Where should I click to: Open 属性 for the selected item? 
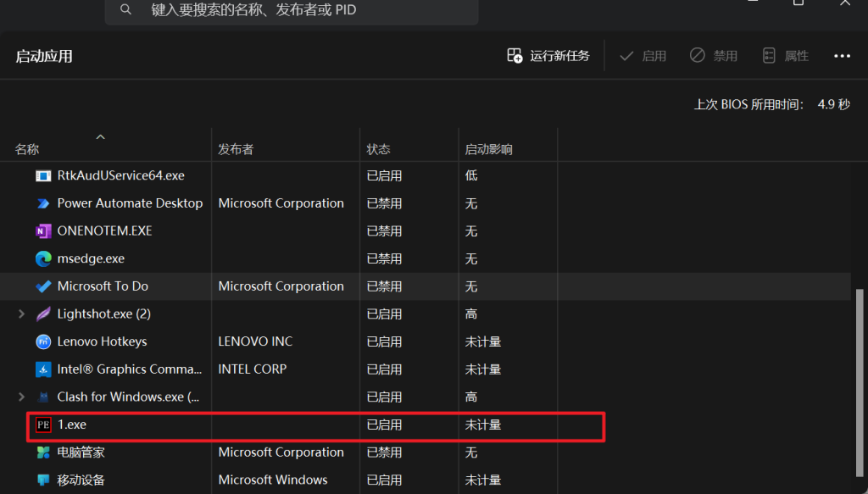point(786,56)
